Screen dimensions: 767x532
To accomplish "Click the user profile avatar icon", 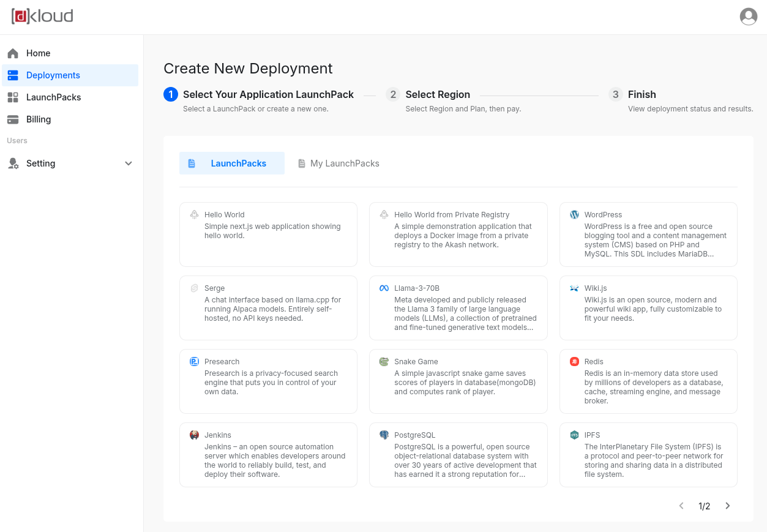I will tap(748, 17).
